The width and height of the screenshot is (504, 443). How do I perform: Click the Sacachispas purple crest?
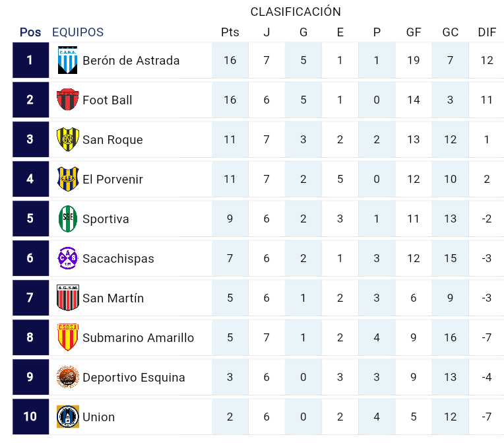click(x=68, y=258)
